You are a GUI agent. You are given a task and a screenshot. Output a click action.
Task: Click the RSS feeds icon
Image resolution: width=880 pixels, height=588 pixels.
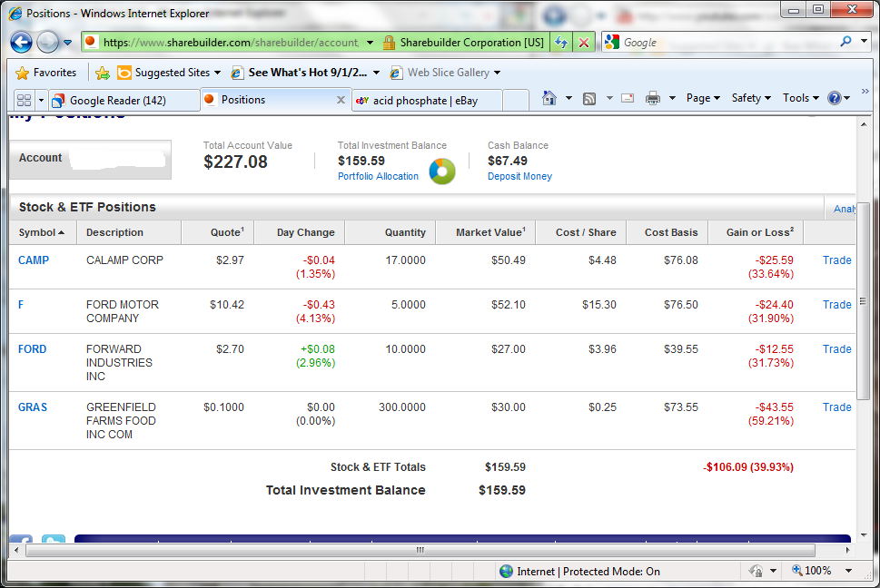(x=589, y=98)
